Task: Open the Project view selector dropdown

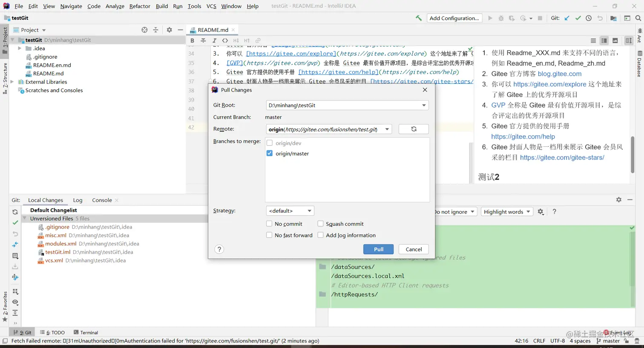Action: tap(33, 30)
